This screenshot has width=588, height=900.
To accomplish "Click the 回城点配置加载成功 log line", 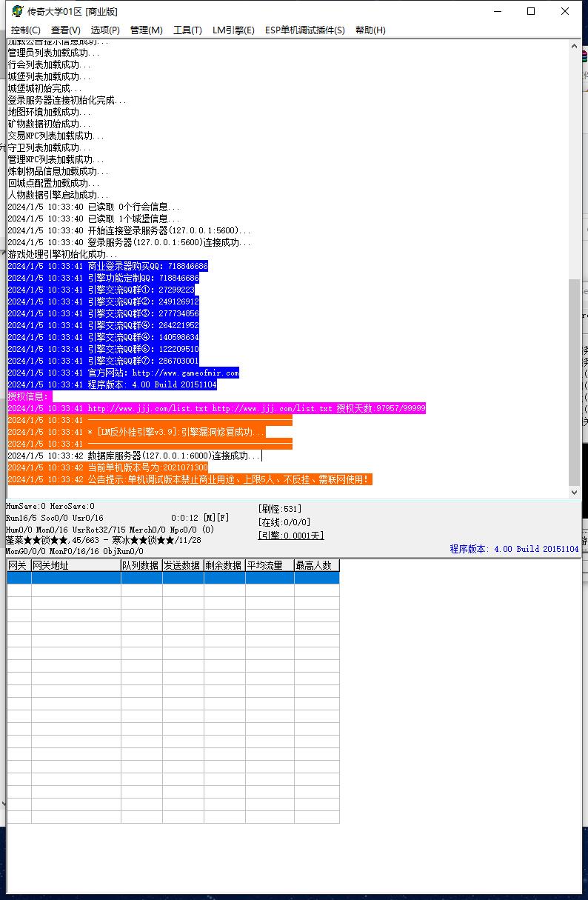I will 53,183.
